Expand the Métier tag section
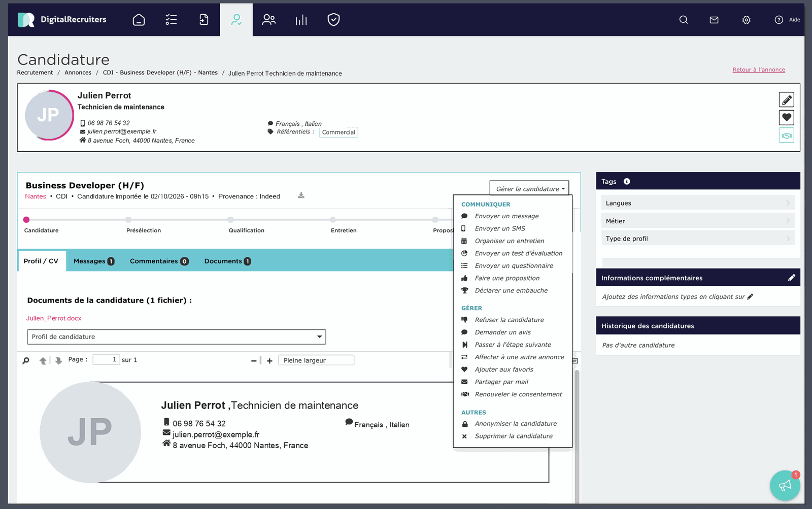 698,221
